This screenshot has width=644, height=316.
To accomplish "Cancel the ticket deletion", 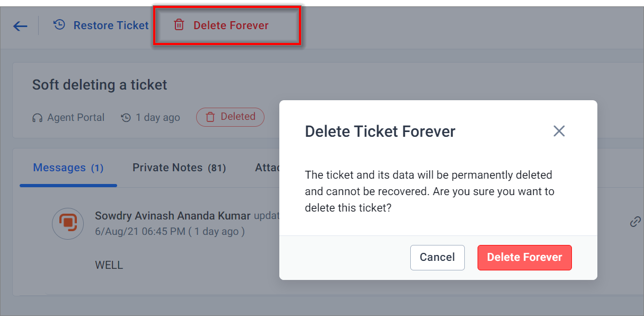I will click(x=437, y=258).
